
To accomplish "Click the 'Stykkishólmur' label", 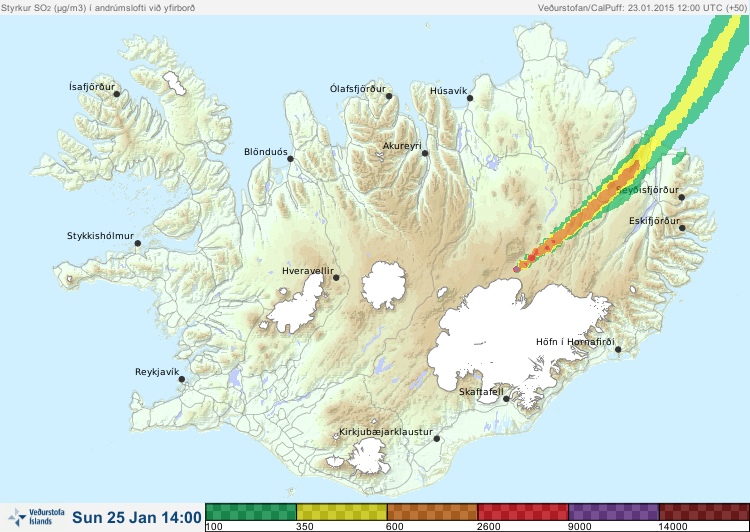I will (100, 236).
